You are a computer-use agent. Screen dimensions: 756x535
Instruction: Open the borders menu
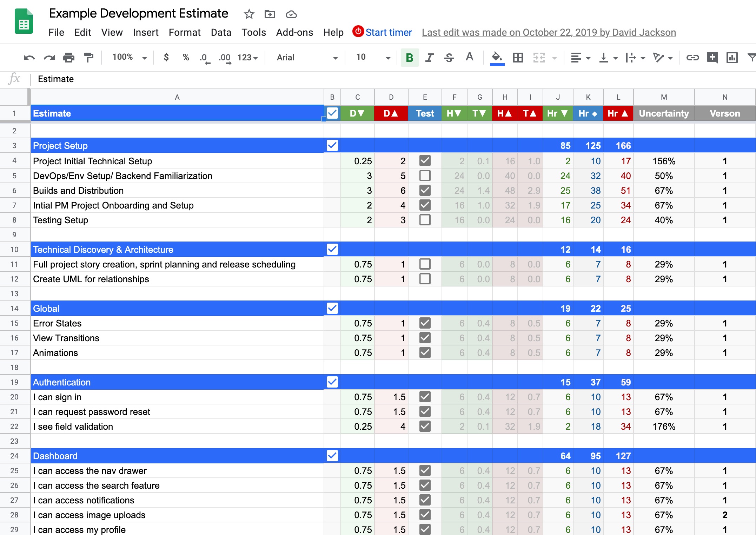(x=518, y=57)
